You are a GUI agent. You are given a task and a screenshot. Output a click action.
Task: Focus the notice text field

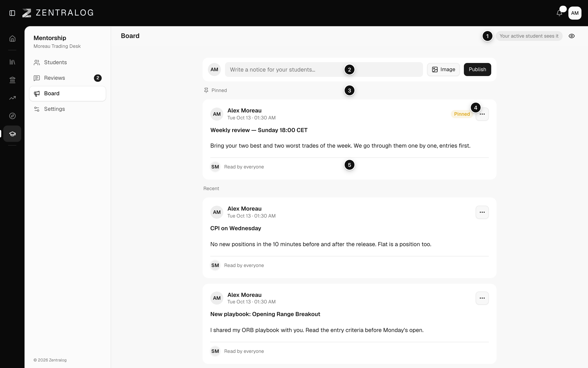pyautogui.click(x=324, y=70)
